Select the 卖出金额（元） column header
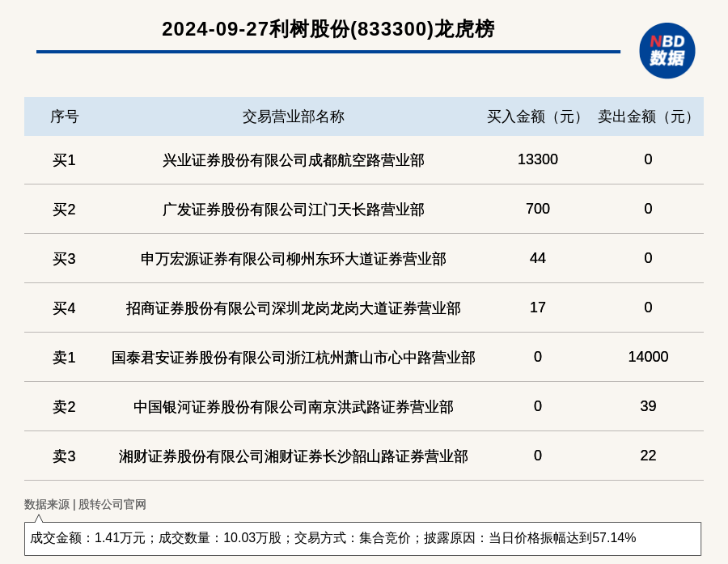 (x=645, y=117)
